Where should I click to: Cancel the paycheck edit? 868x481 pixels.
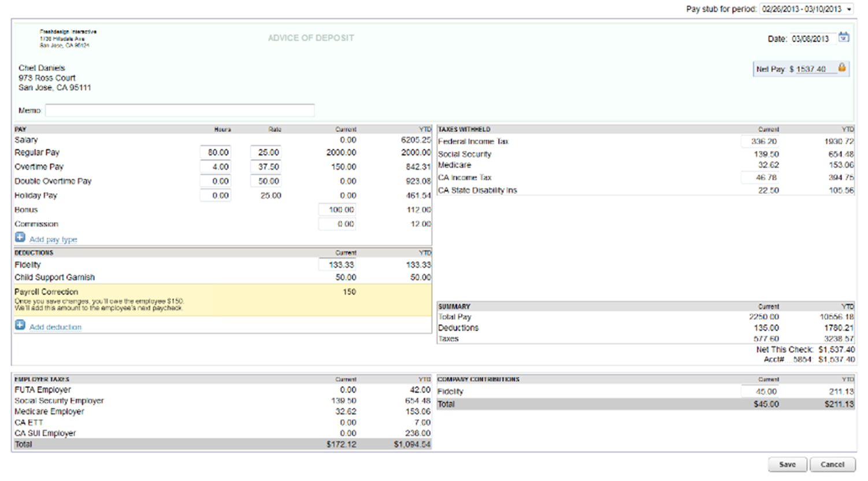coord(832,464)
